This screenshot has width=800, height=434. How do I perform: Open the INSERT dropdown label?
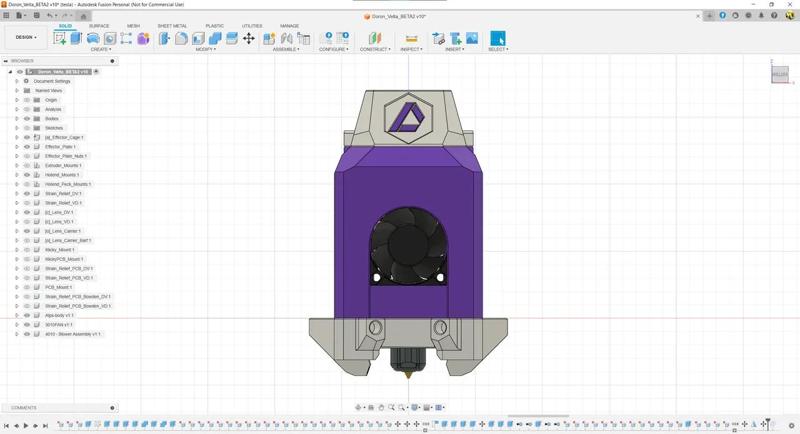(x=455, y=49)
